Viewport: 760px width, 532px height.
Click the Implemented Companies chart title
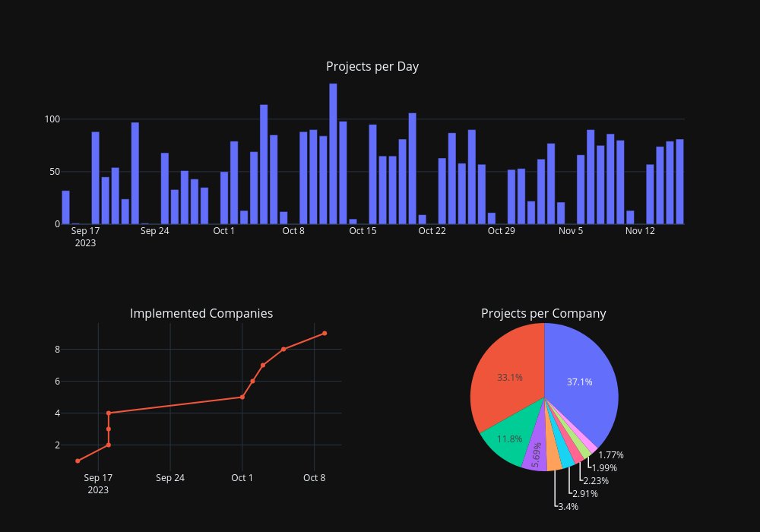point(201,313)
